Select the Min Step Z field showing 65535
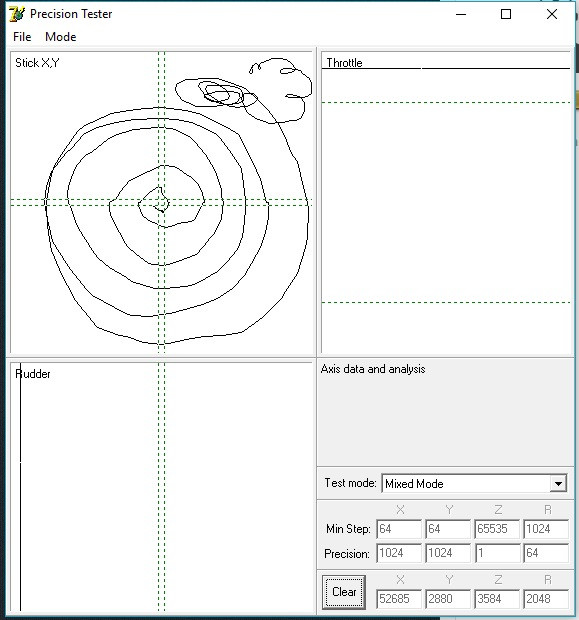Viewport: 579px width, 620px height. 497,529
